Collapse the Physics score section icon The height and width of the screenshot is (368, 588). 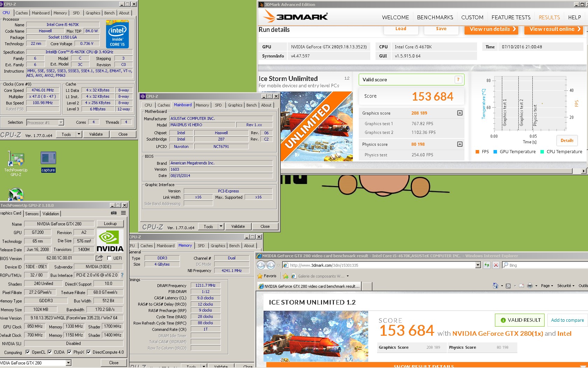click(460, 144)
